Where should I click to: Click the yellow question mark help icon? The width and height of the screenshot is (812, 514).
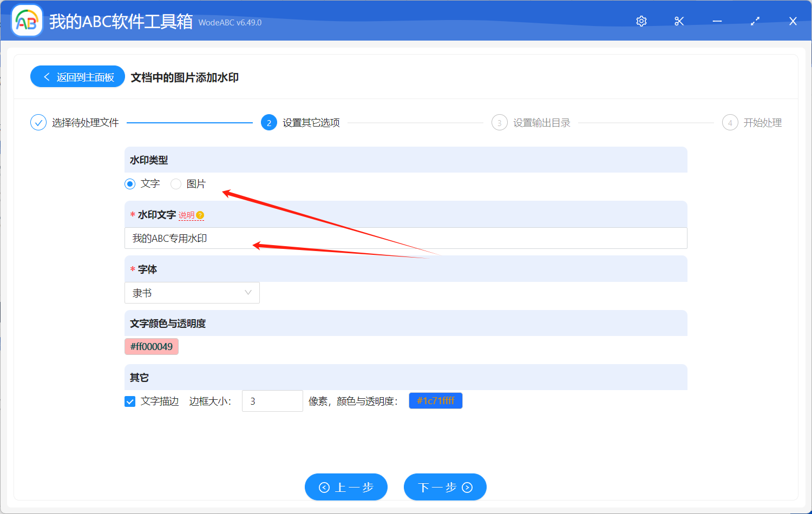(x=200, y=215)
